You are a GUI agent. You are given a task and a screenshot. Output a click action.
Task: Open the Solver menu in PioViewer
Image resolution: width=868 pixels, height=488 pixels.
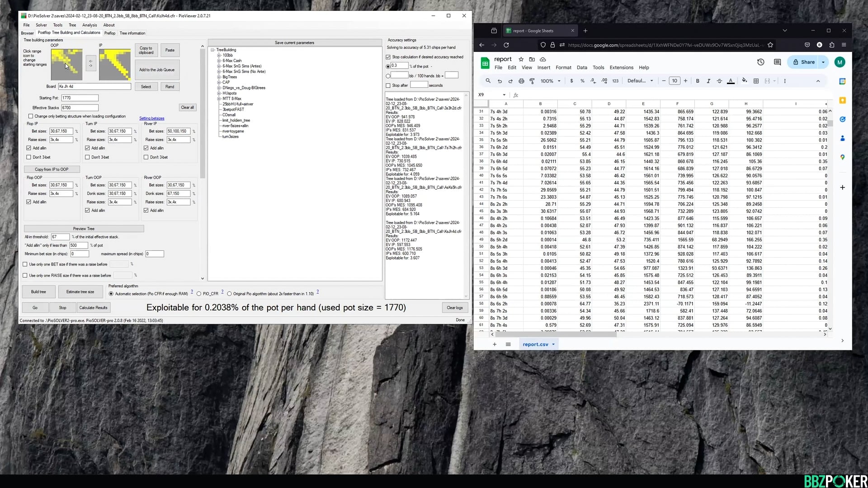(x=41, y=25)
